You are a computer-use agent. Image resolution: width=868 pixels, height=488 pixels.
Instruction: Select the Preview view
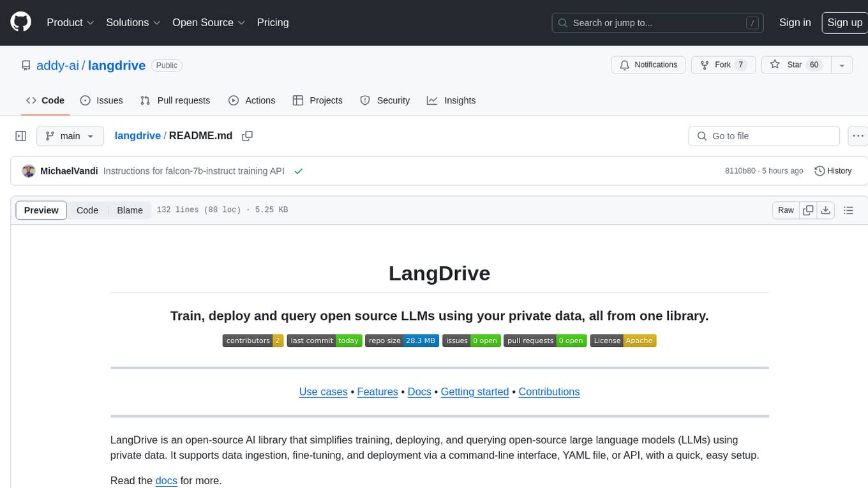coord(41,210)
